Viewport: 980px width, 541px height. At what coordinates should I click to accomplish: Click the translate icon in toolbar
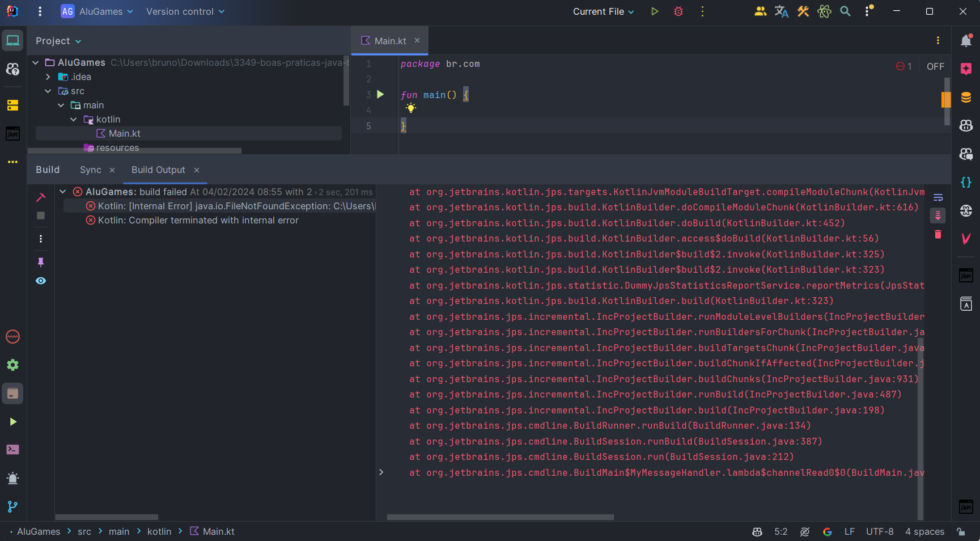[x=782, y=11]
